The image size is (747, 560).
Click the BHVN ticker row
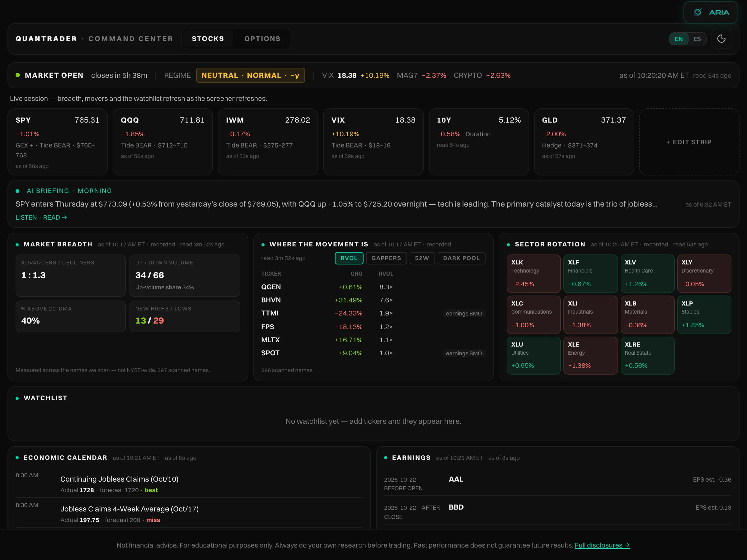click(373, 301)
